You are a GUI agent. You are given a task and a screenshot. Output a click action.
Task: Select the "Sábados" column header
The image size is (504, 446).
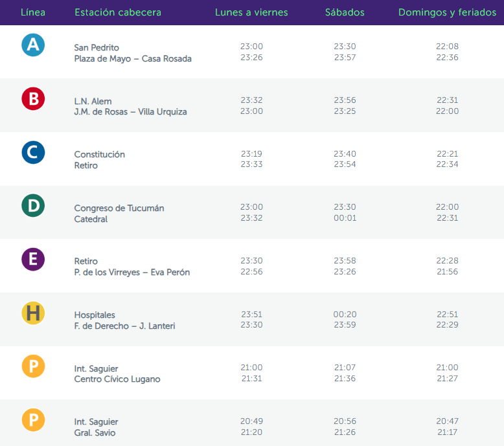pyautogui.click(x=345, y=12)
